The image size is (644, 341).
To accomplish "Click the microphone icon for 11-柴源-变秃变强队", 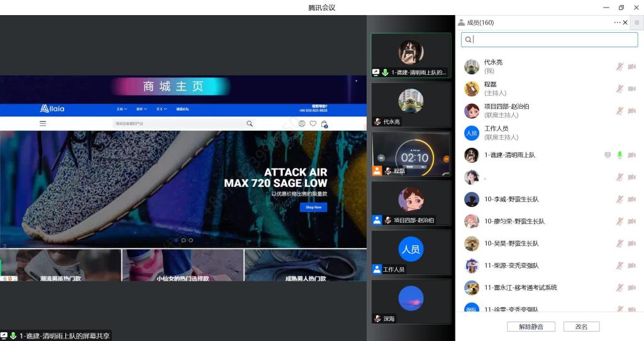I will [x=619, y=266].
